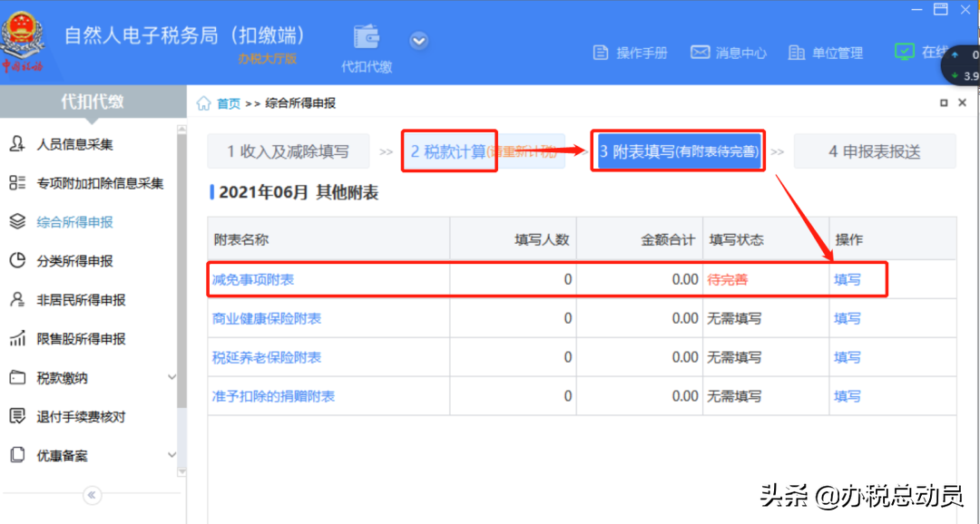Go back to step 1 收入及减除填写
This screenshot has height=524, width=980.
click(289, 150)
